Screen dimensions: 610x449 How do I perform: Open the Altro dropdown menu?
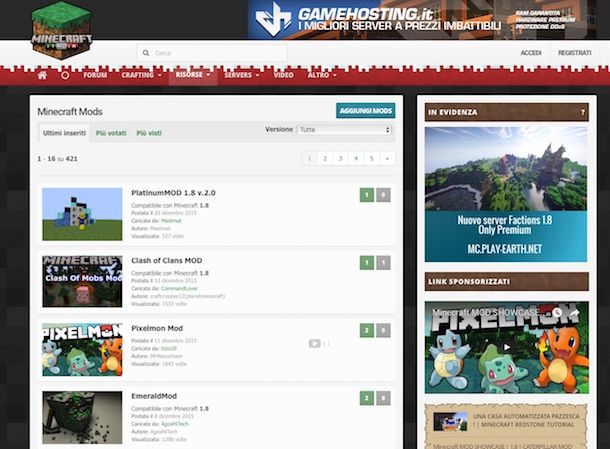point(322,75)
